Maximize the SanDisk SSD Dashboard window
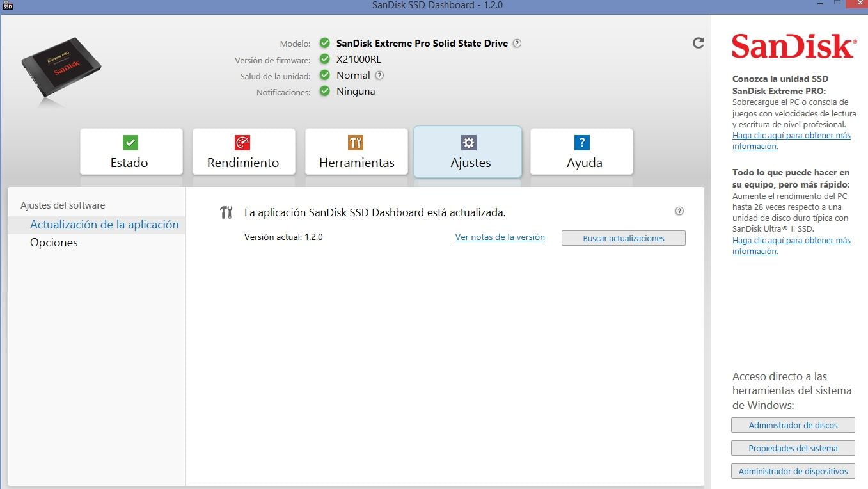The image size is (868, 489). (837, 4)
